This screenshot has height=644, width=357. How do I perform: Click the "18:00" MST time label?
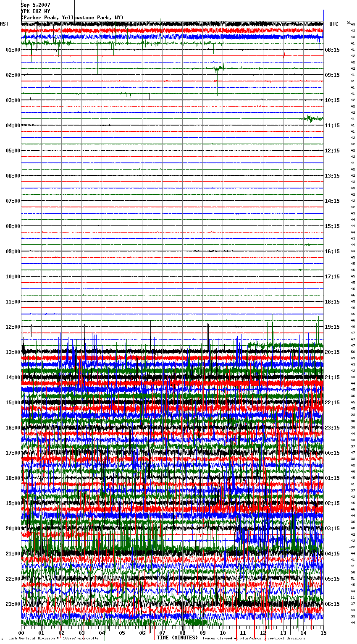(13, 478)
